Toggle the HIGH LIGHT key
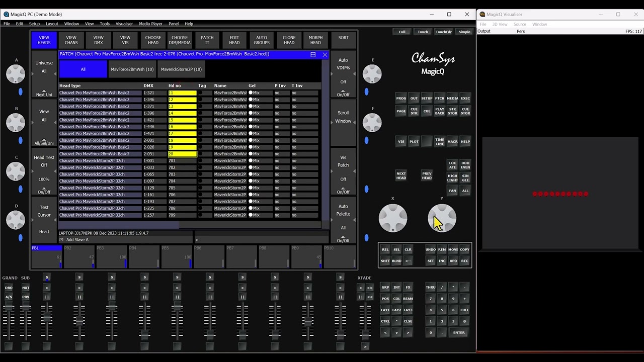The height and width of the screenshot is (362, 644). pyautogui.click(x=452, y=178)
